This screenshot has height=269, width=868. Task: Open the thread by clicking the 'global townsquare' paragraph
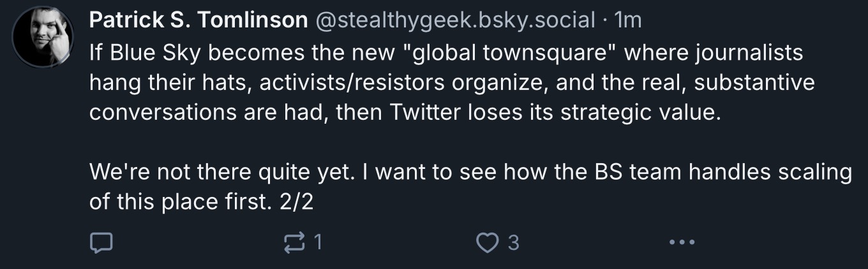[x=452, y=84]
